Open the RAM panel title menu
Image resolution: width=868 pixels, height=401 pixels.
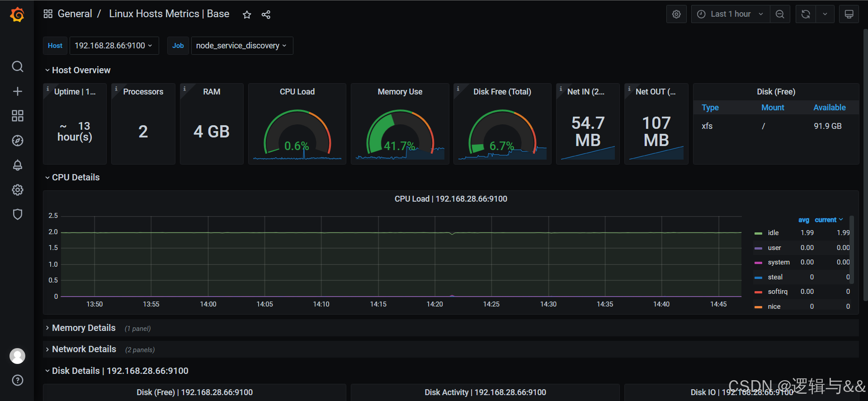pos(212,92)
